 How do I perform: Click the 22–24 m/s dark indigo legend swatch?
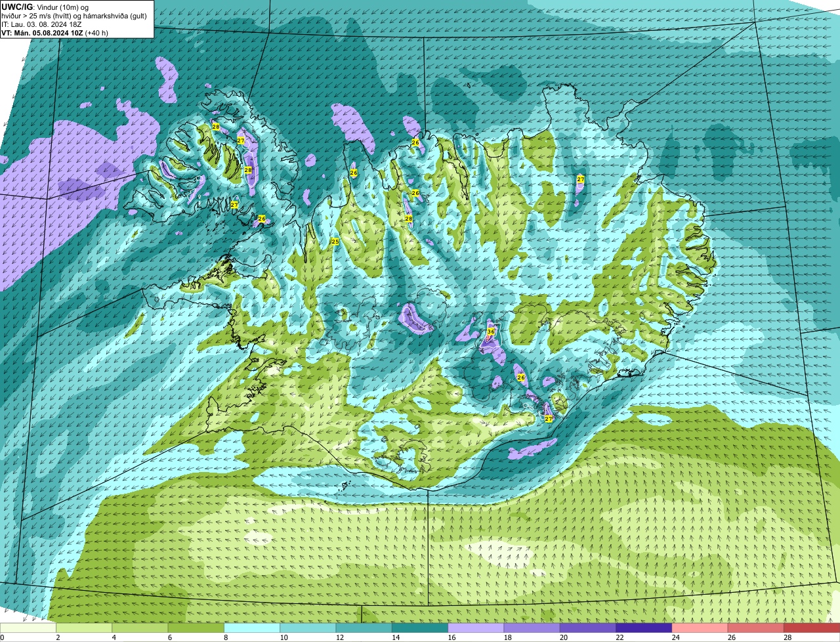pos(644,628)
